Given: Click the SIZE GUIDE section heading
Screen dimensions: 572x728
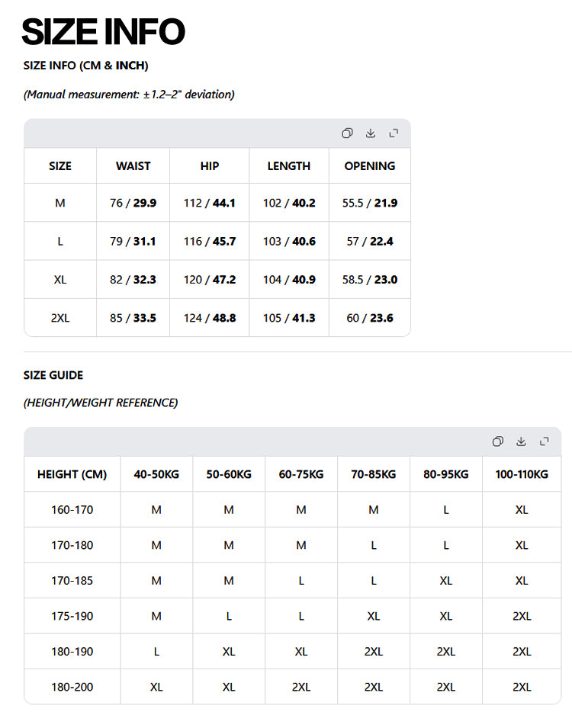Looking at the screenshot, I should coord(53,375).
